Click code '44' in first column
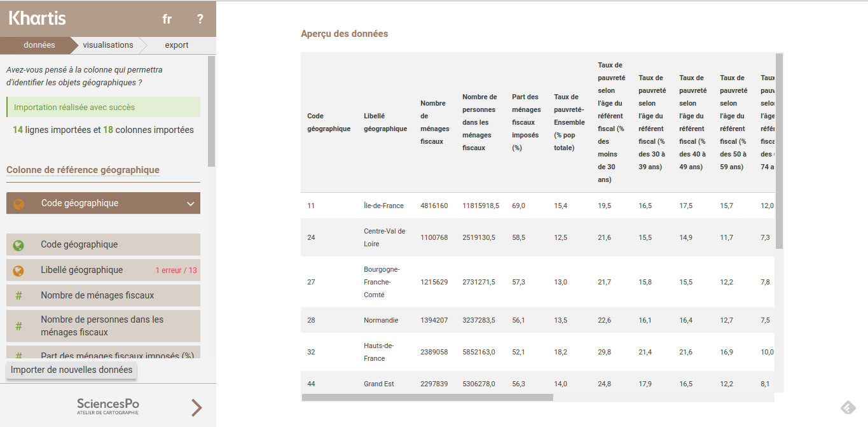The width and height of the screenshot is (868, 427). [x=311, y=384]
